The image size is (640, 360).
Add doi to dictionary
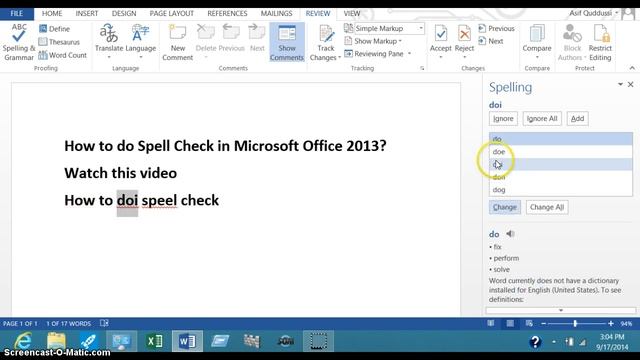[x=577, y=119]
